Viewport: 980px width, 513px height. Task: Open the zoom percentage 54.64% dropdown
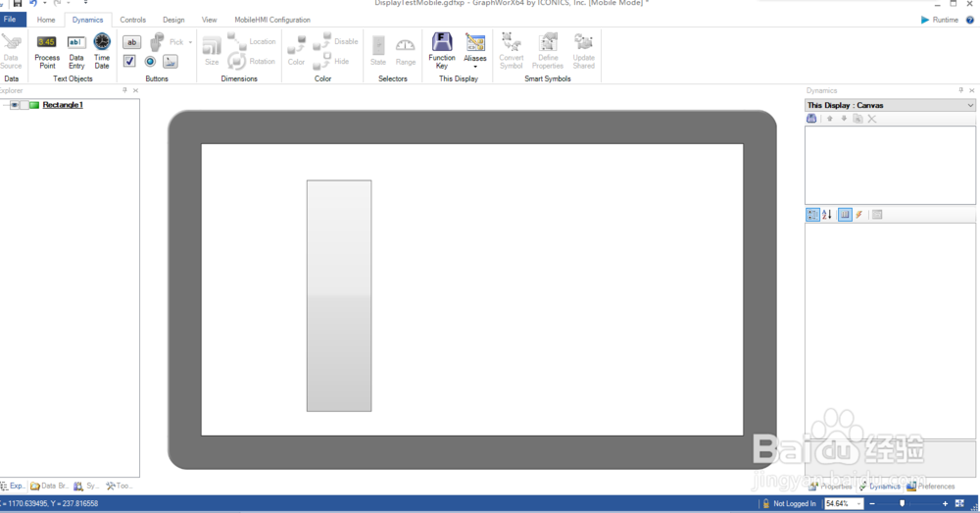coord(859,503)
